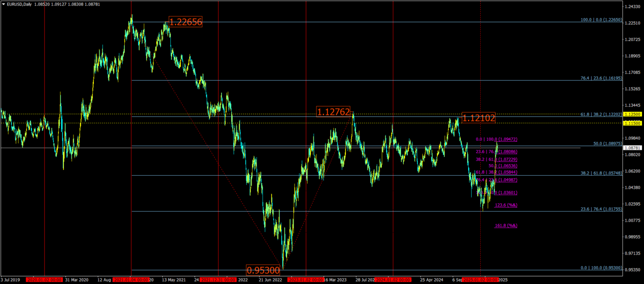The height and width of the screenshot is (284, 644).
Task: Click time axis label 3 Jul 2019
Action: (11, 281)
